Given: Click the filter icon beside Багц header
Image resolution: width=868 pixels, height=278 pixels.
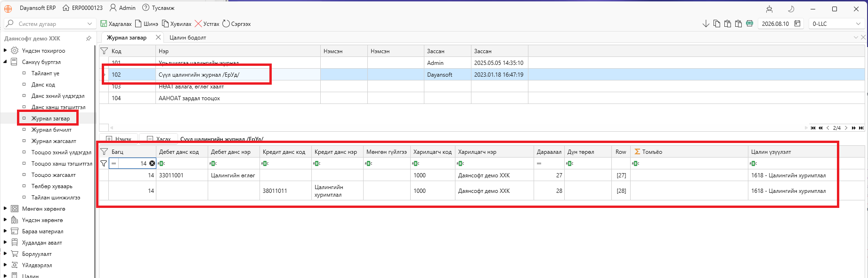Looking at the screenshot, I should tap(104, 151).
